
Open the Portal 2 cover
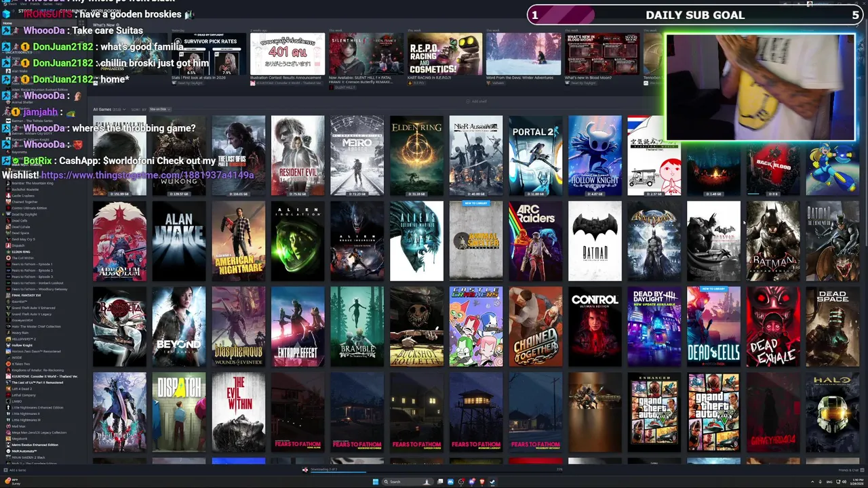(x=535, y=156)
